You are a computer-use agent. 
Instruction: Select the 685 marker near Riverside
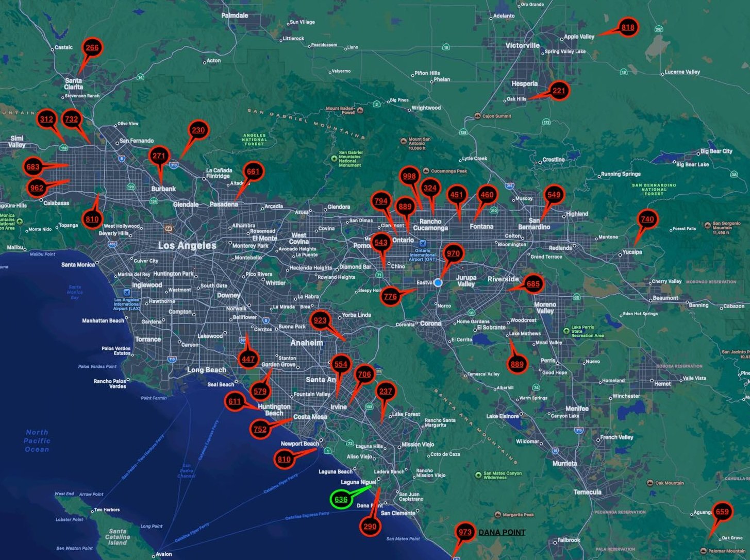(533, 284)
